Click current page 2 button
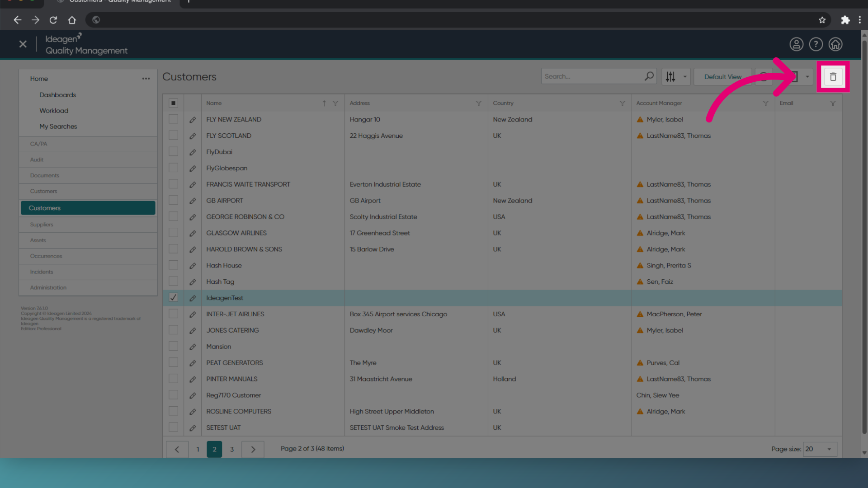The height and width of the screenshot is (488, 868). pyautogui.click(x=214, y=449)
